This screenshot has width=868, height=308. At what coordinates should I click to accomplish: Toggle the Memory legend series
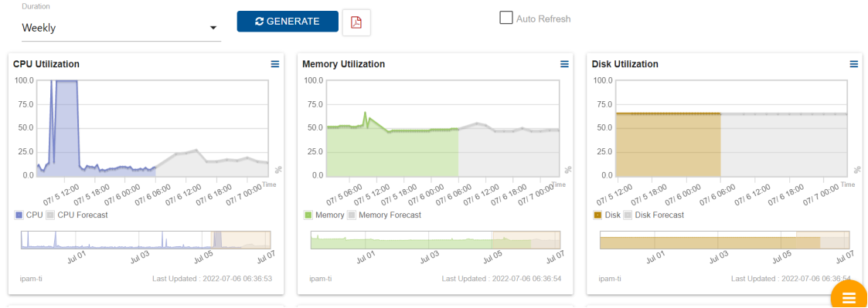tap(325, 215)
